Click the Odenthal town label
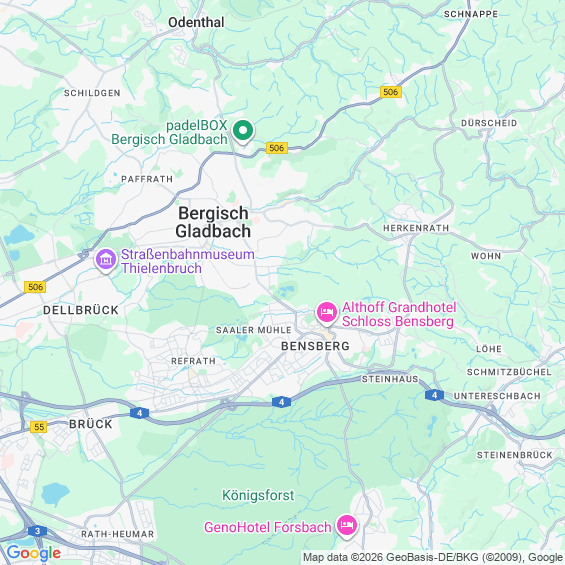565x565 pixels. pos(196,22)
